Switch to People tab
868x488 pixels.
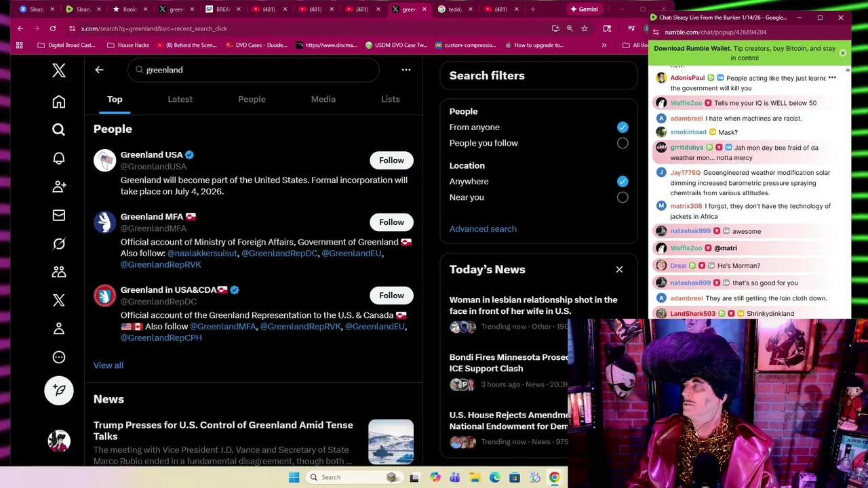click(252, 99)
